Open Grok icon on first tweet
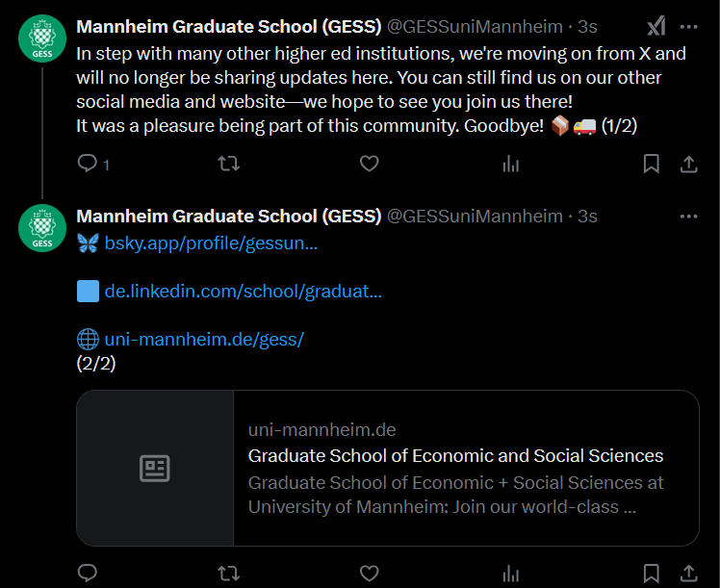 [x=656, y=26]
